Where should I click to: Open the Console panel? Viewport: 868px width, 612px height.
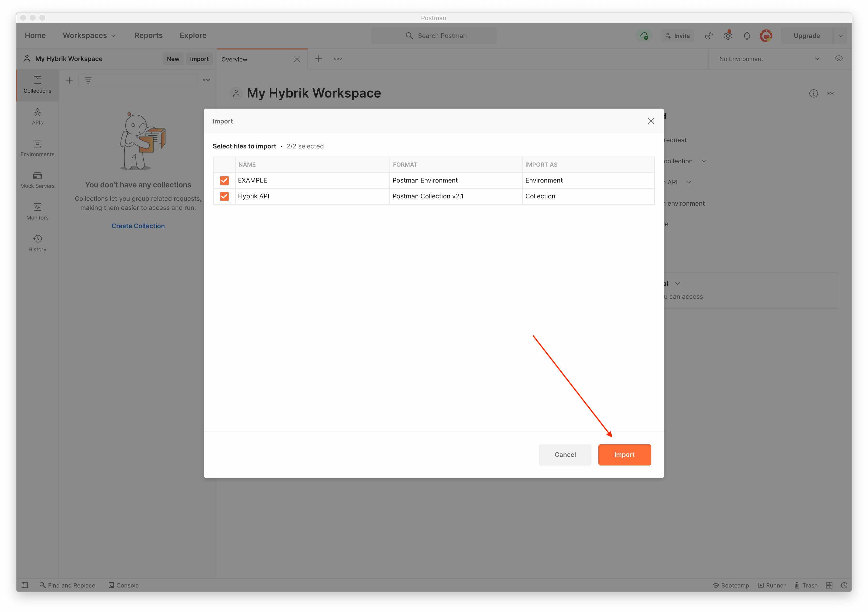[x=124, y=585]
